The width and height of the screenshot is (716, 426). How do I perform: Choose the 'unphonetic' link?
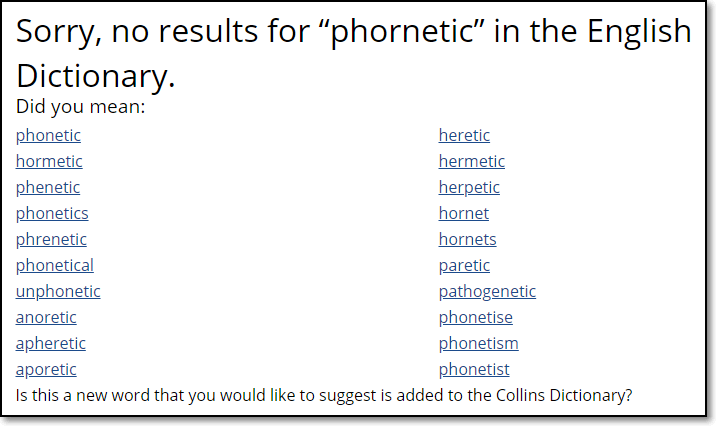coord(58,291)
